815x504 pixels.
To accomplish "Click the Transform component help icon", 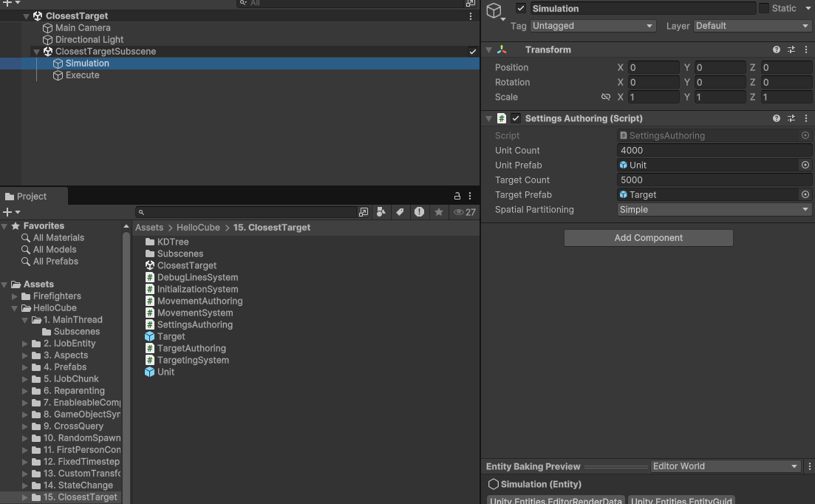I will pyautogui.click(x=776, y=50).
